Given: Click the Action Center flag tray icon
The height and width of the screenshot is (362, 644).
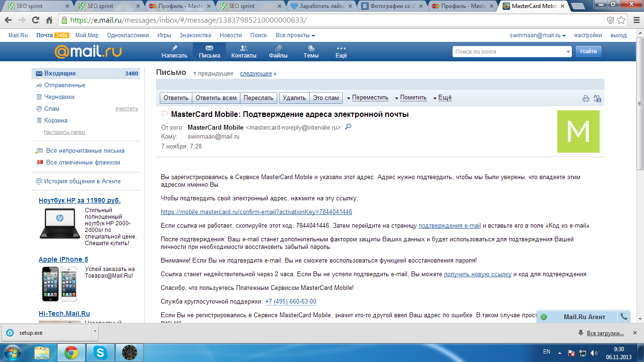Looking at the screenshot, I should pos(571,353).
